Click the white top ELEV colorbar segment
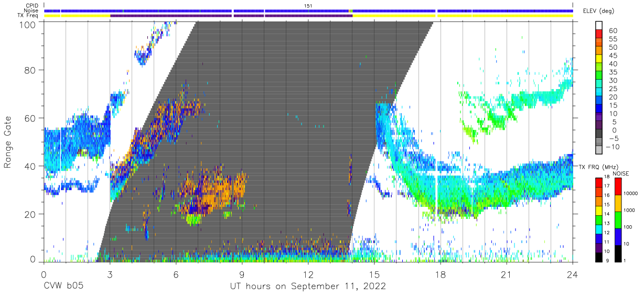The height and width of the screenshot is (297, 644). pyautogui.click(x=598, y=26)
